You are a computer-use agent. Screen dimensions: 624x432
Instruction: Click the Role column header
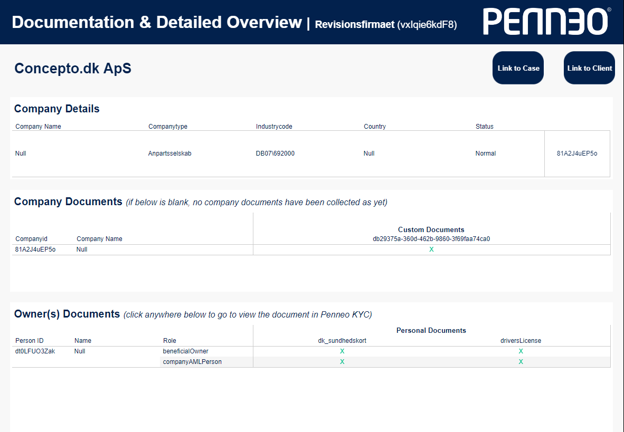(170, 341)
